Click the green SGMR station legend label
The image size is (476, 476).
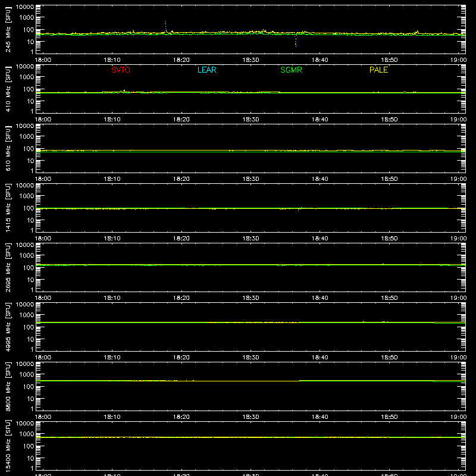[291, 70]
